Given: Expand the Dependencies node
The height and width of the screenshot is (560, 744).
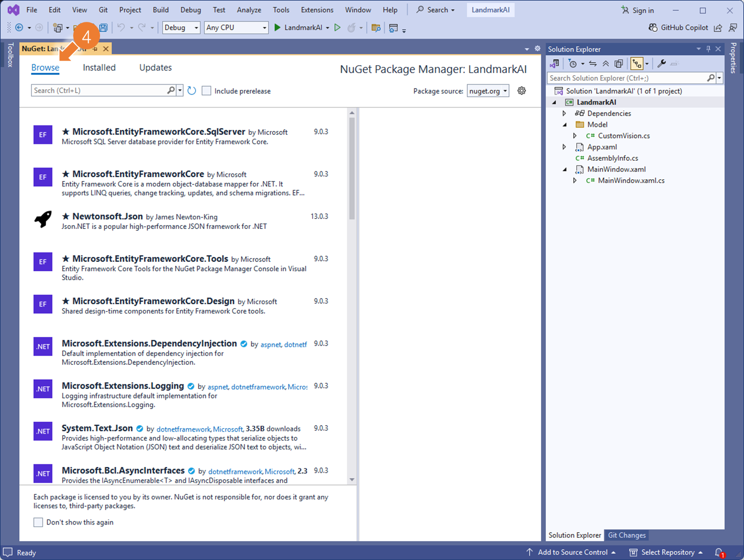Looking at the screenshot, I should tap(564, 113).
